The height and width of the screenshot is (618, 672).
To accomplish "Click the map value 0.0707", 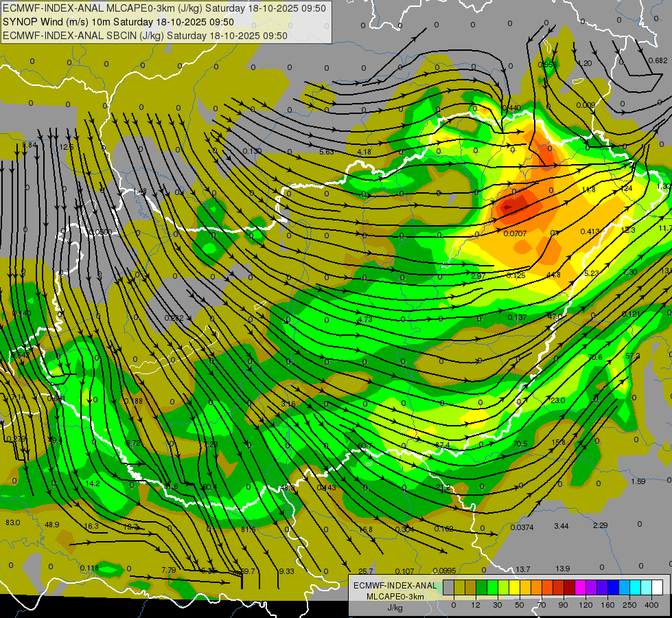I will coord(515,233).
